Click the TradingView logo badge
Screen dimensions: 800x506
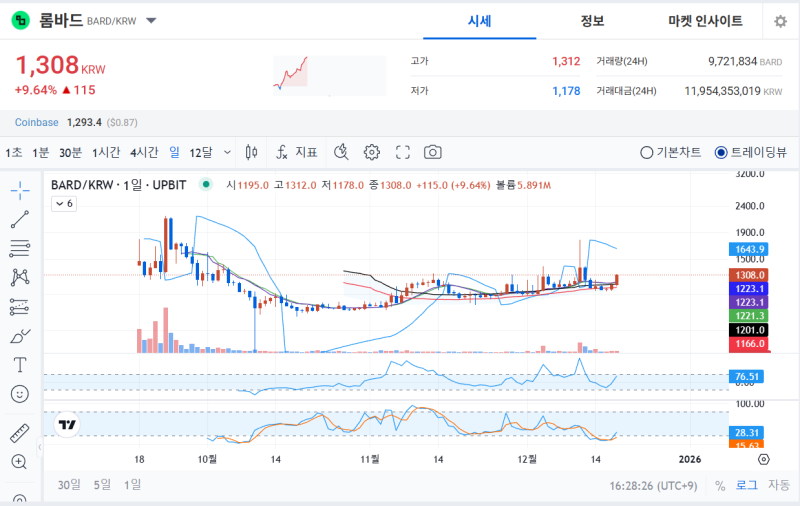[67, 424]
